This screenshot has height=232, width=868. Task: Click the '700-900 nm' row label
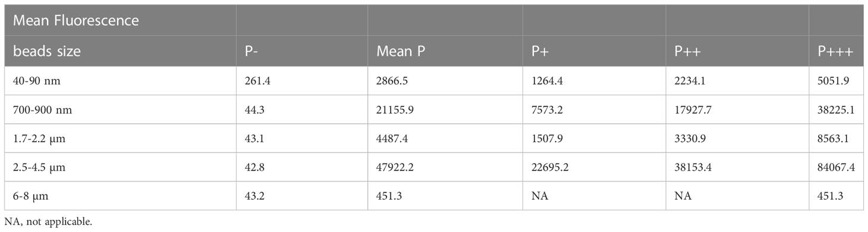coord(40,111)
